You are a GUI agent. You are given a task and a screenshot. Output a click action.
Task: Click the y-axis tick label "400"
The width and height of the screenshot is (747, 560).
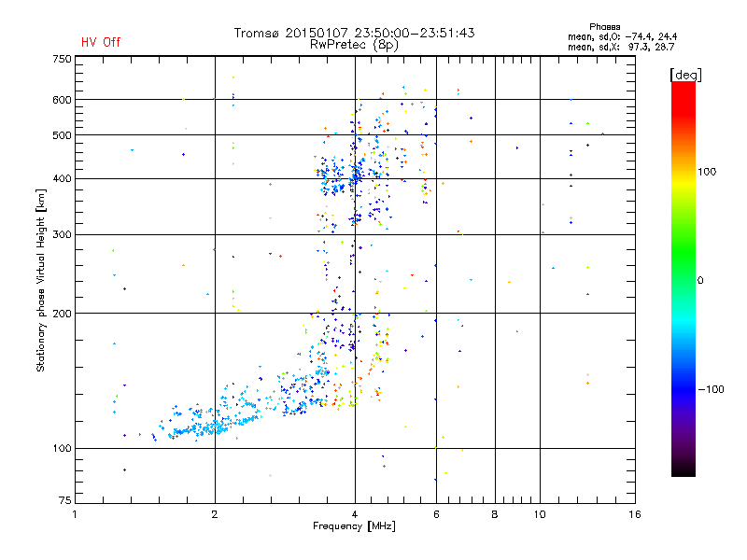click(62, 179)
